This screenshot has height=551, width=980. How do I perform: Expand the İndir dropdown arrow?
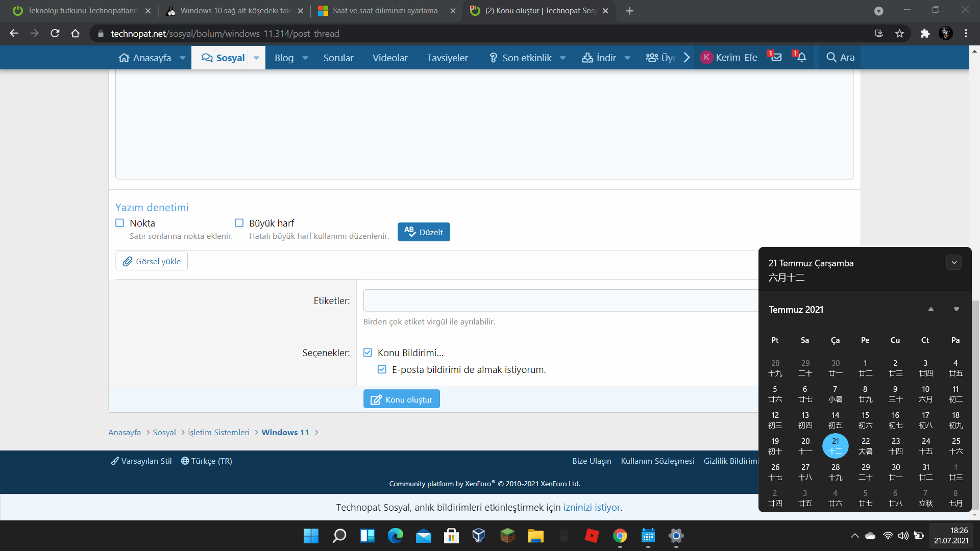[627, 58]
